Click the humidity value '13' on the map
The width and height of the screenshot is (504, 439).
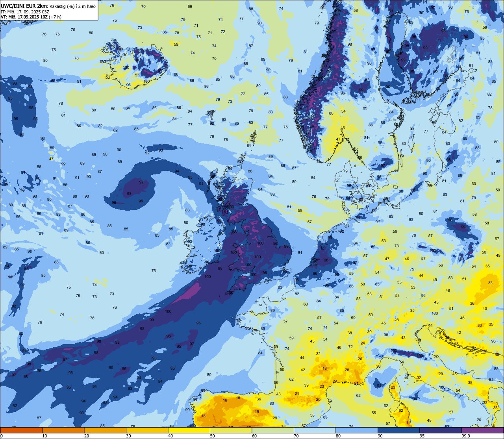203,416
